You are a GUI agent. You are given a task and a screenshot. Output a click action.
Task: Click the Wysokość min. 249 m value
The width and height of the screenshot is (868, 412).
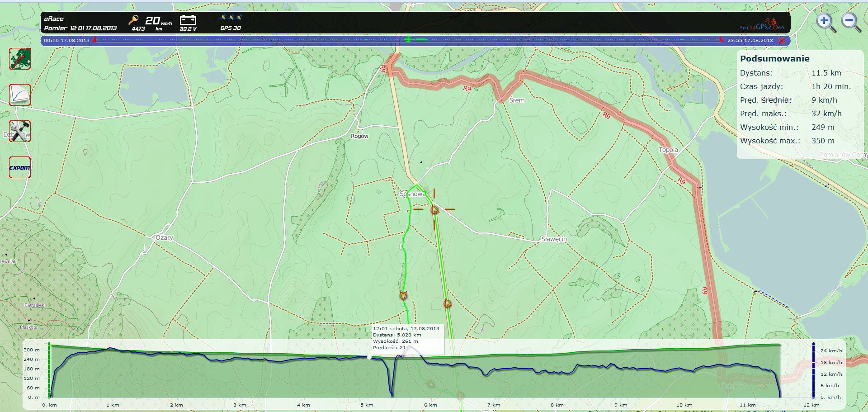(x=823, y=127)
